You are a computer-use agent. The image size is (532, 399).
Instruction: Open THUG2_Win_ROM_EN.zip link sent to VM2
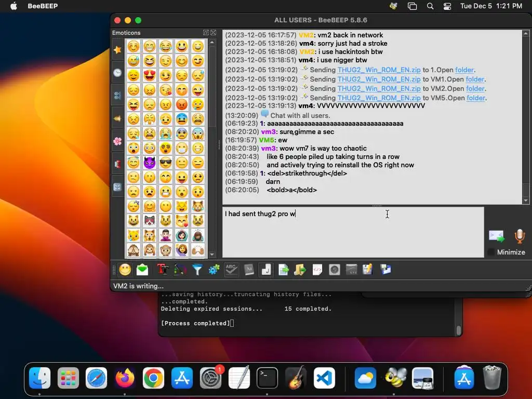379,88
